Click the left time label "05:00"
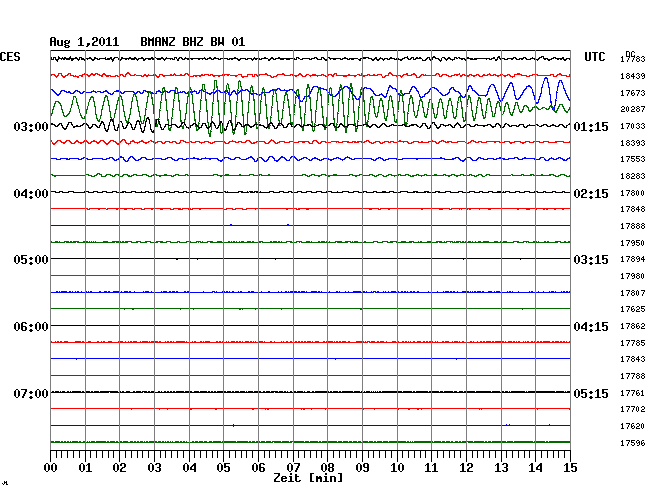The image size is (650, 494). click(31, 260)
